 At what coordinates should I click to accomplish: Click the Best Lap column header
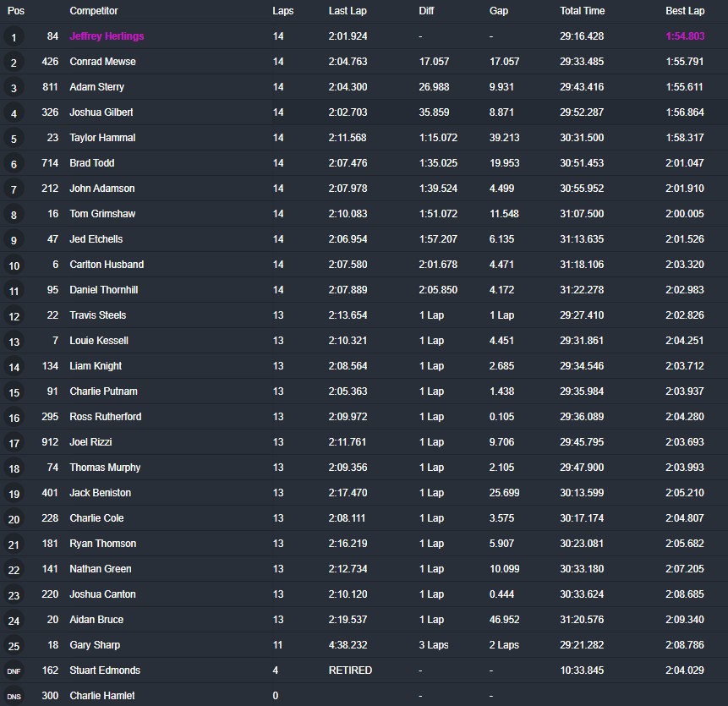(x=685, y=11)
